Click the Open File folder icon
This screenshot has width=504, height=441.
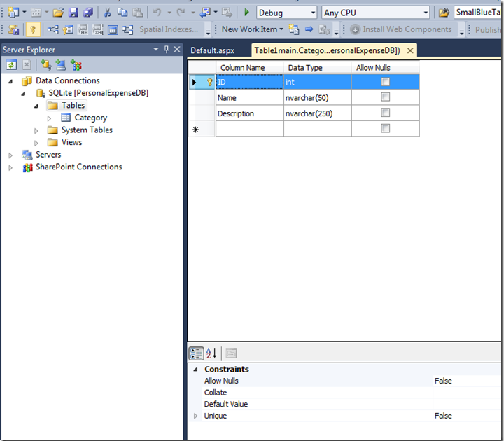pos(58,13)
